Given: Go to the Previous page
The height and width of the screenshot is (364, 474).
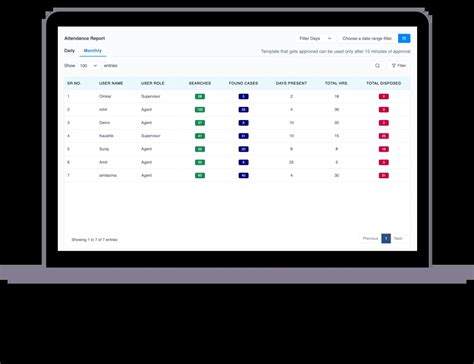Looking at the screenshot, I should click(370, 238).
